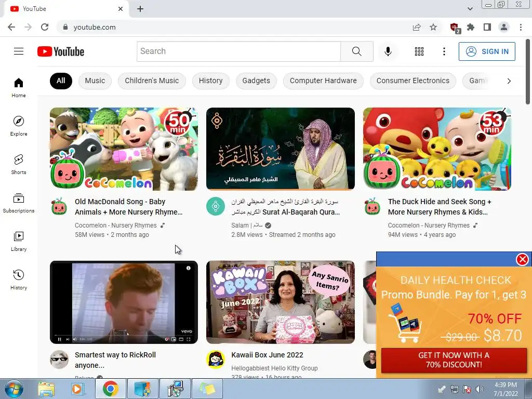The image size is (532, 399).
Task: Open Explore in the sidebar
Action: click(x=19, y=126)
